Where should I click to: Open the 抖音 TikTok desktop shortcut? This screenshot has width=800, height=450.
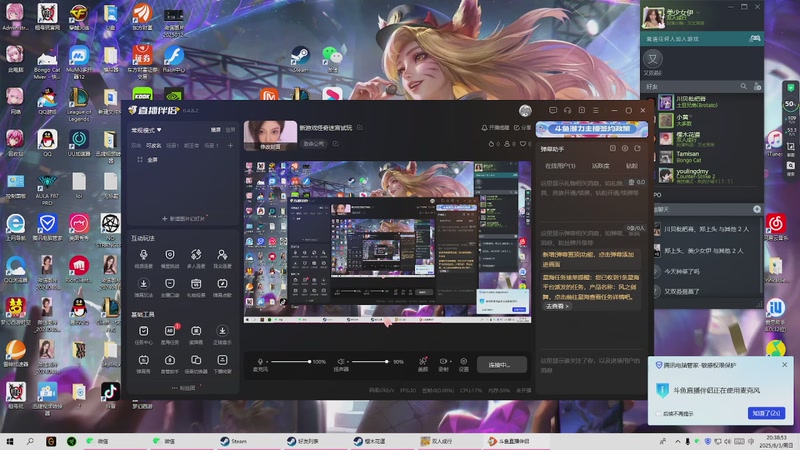tap(110, 394)
